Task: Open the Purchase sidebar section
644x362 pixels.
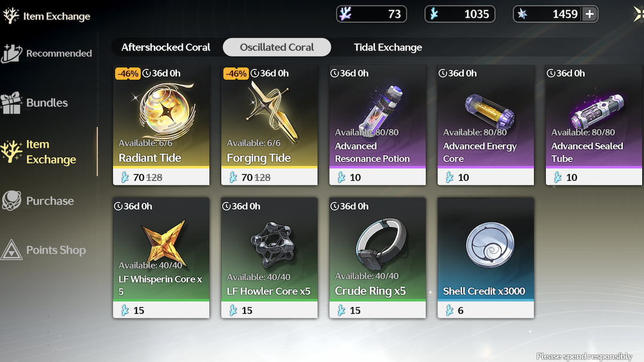Action: coord(38,201)
